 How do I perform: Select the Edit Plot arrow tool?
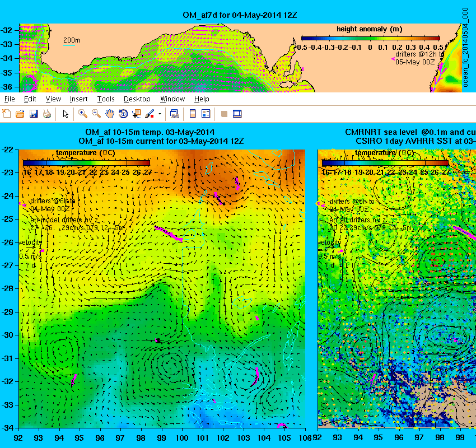pos(66,114)
